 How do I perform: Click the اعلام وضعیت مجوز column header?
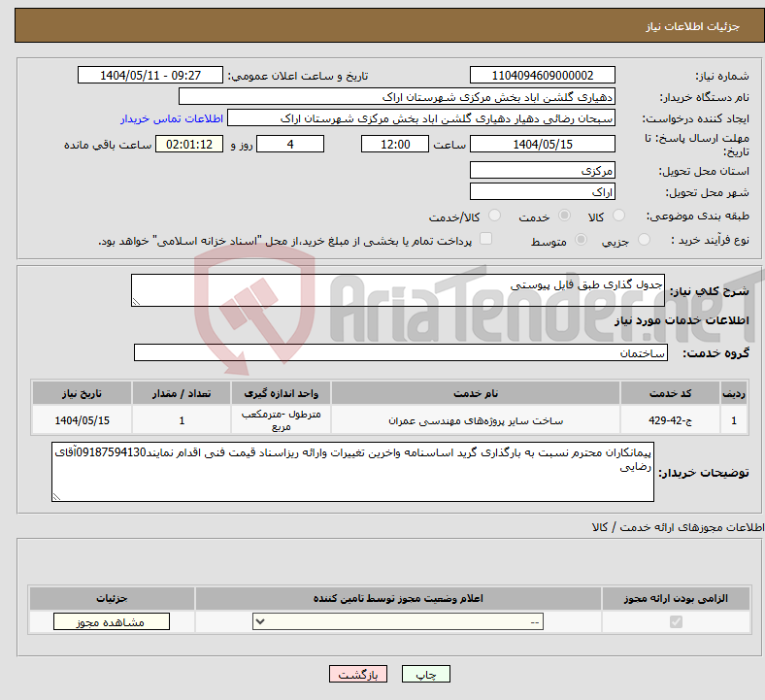(398, 598)
